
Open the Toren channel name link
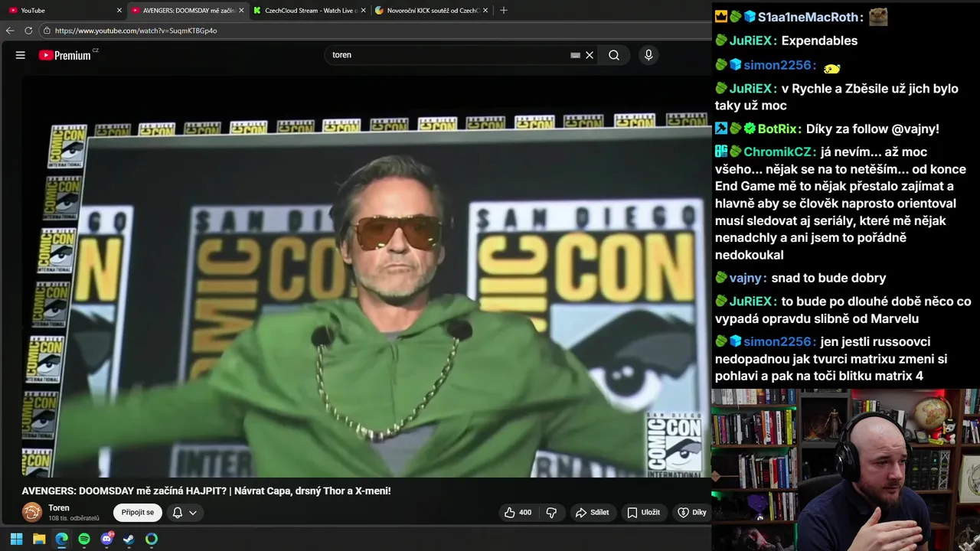[59, 508]
